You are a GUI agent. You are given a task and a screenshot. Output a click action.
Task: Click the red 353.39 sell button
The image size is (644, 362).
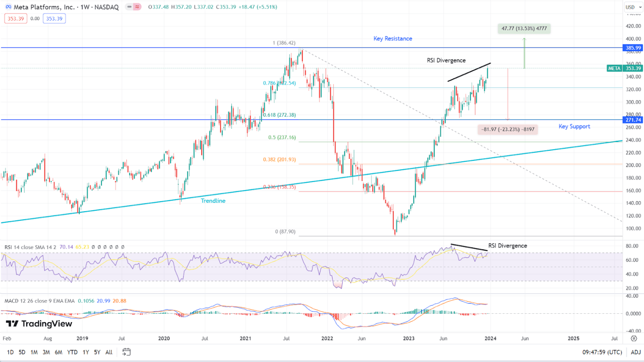(16, 18)
